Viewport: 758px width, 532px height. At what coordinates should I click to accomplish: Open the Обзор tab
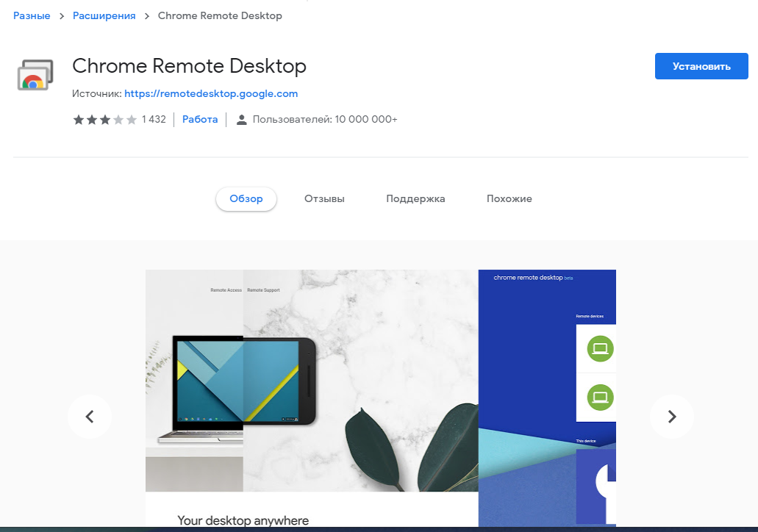pos(246,198)
